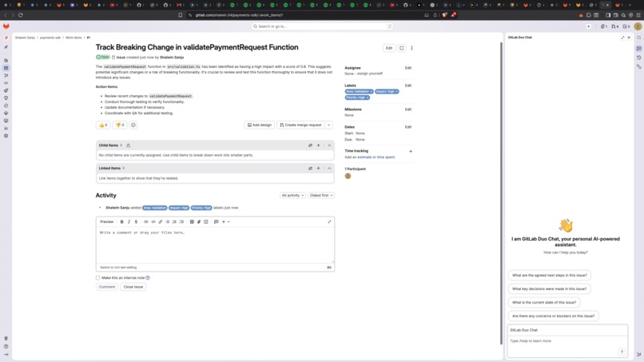Focus the comment text area
Screen dimensions: 644x362
click(x=215, y=245)
